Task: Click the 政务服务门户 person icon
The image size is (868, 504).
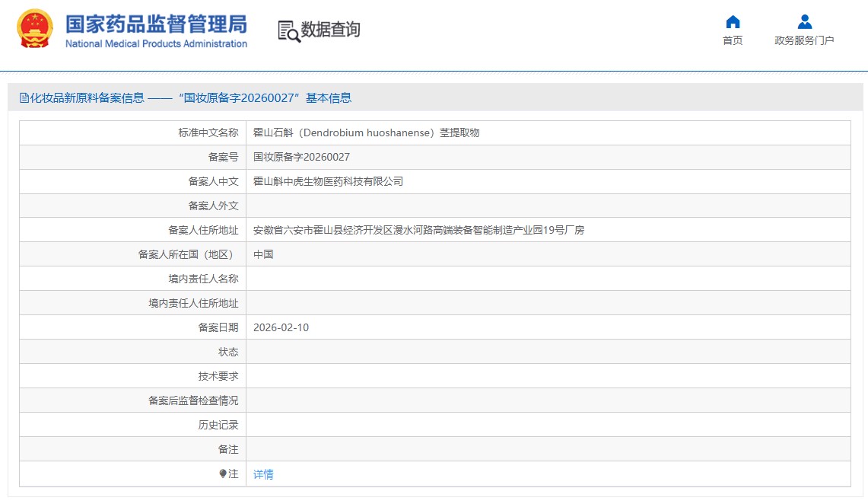Action: (804, 22)
